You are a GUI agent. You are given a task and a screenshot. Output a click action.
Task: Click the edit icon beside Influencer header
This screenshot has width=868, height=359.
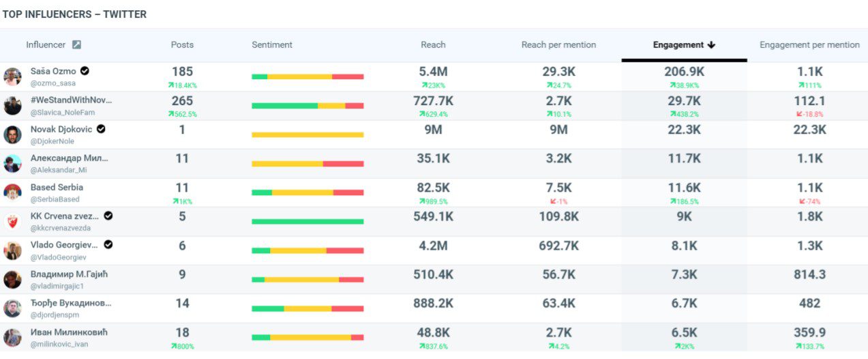click(76, 45)
